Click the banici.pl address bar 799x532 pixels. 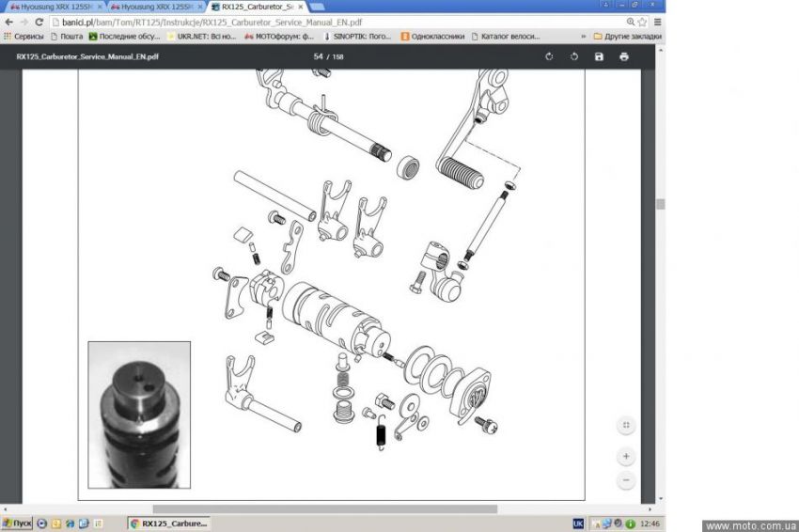tap(337, 22)
